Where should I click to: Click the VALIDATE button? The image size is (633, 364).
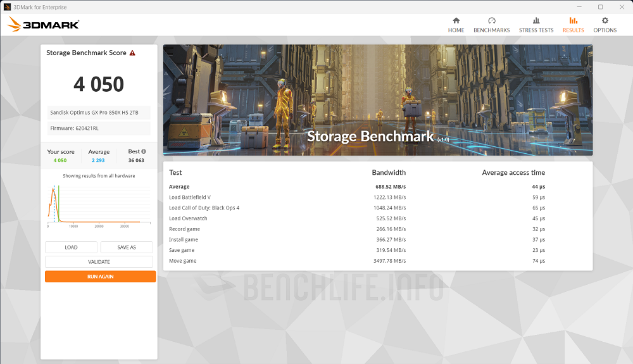point(99,262)
